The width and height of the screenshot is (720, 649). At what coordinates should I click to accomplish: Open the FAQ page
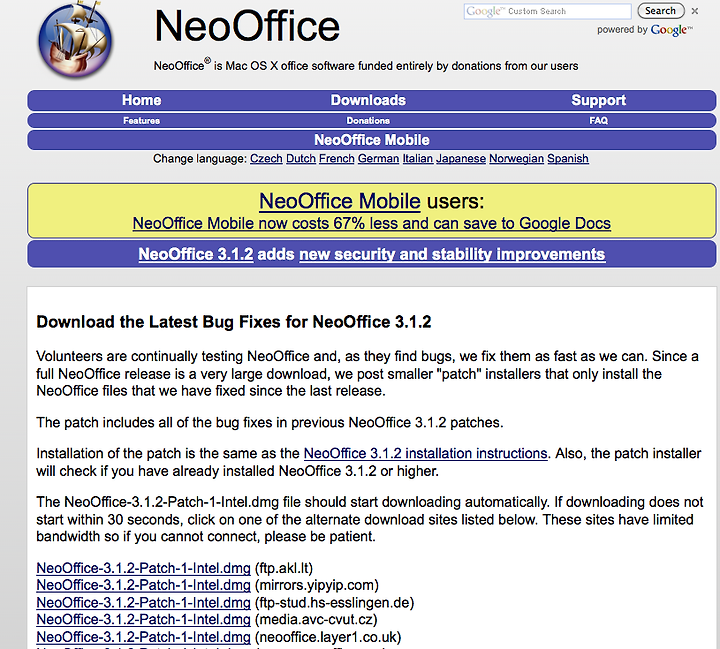coord(598,120)
